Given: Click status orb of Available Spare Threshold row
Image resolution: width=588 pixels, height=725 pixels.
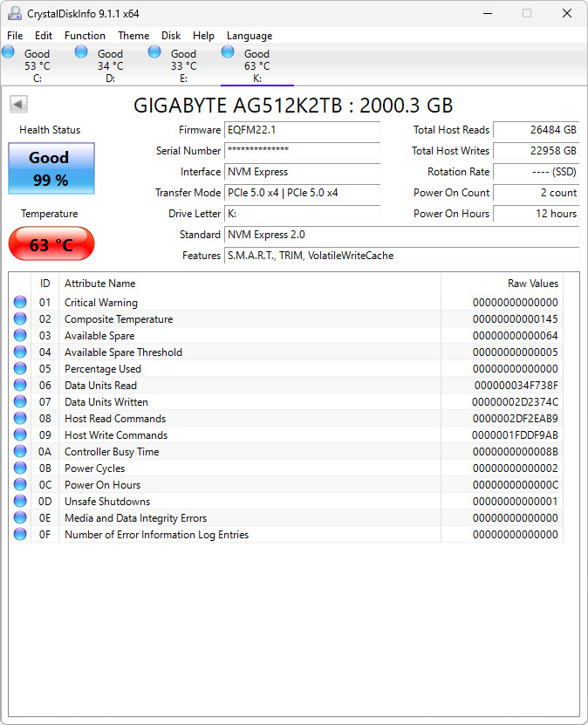Looking at the screenshot, I should [x=20, y=352].
